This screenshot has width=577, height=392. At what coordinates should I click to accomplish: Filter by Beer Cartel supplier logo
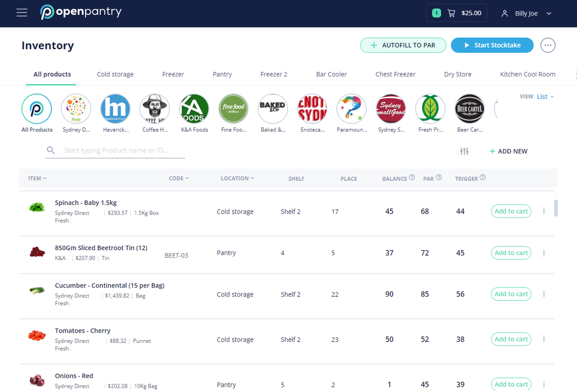click(x=470, y=109)
